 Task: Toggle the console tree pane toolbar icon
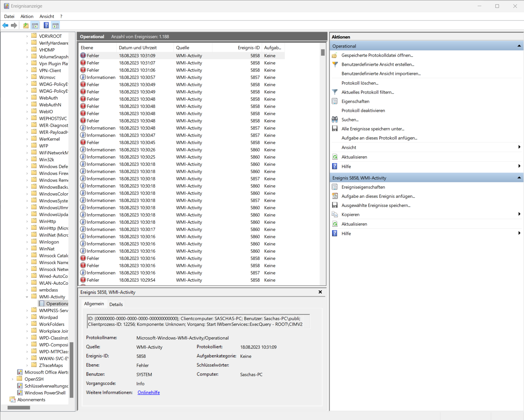pyautogui.click(x=35, y=26)
